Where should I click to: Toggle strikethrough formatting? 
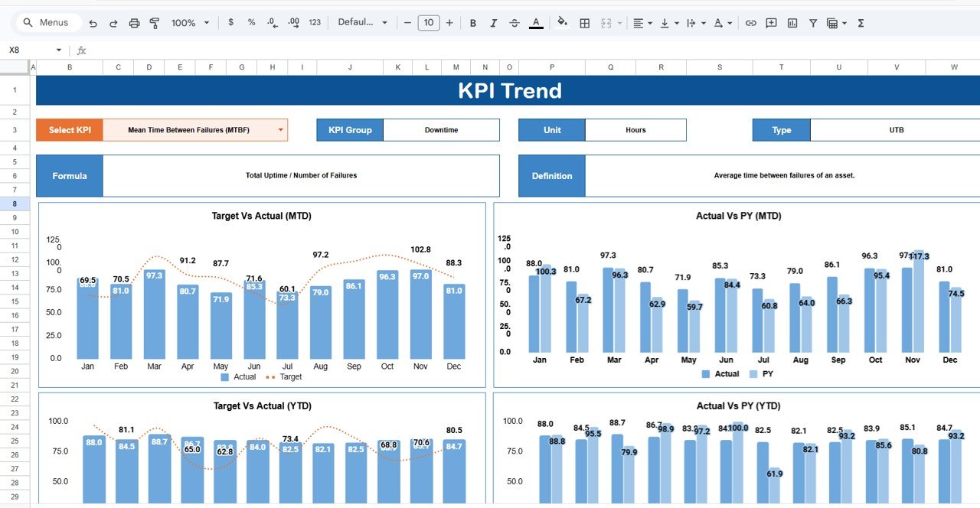coord(514,23)
